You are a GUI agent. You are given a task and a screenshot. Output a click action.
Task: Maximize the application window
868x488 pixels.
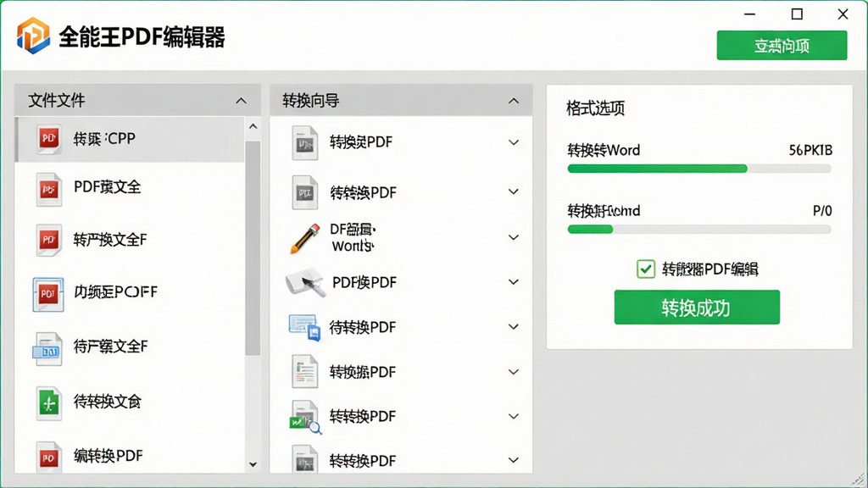(x=797, y=14)
